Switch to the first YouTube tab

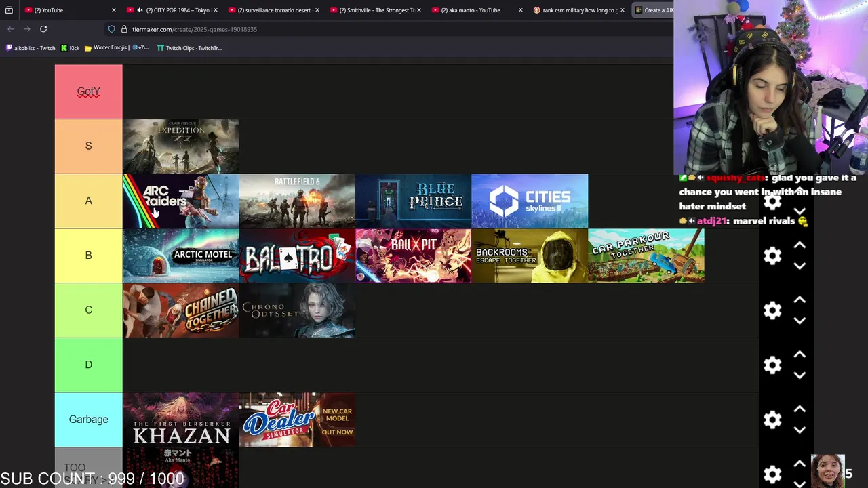pos(70,10)
